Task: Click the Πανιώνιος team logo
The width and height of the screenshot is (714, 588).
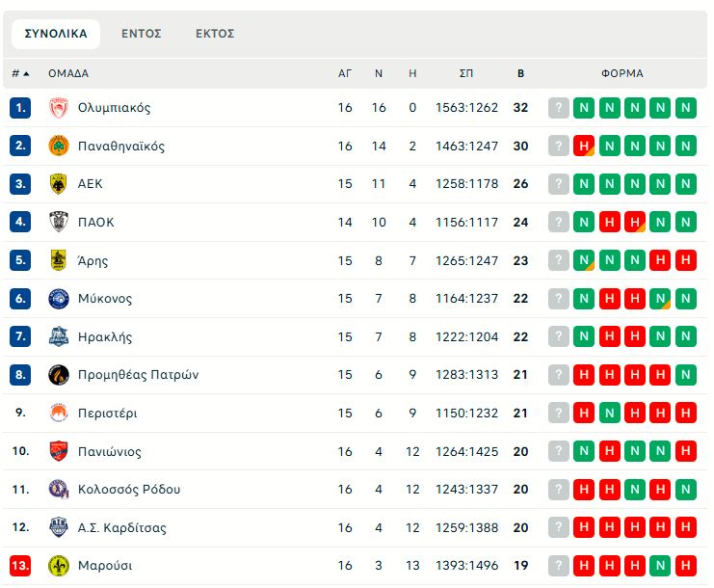Action: pyautogui.click(x=59, y=451)
